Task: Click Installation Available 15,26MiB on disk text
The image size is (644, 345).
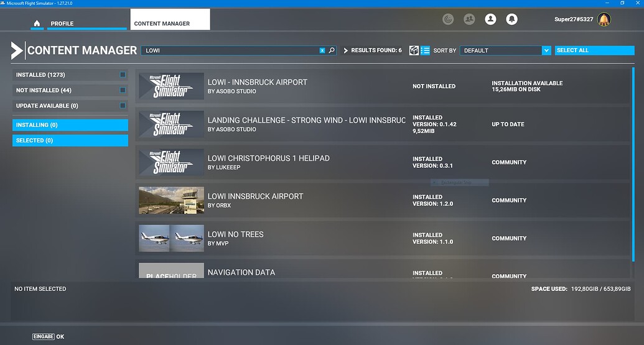Action: [x=527, y=86]
